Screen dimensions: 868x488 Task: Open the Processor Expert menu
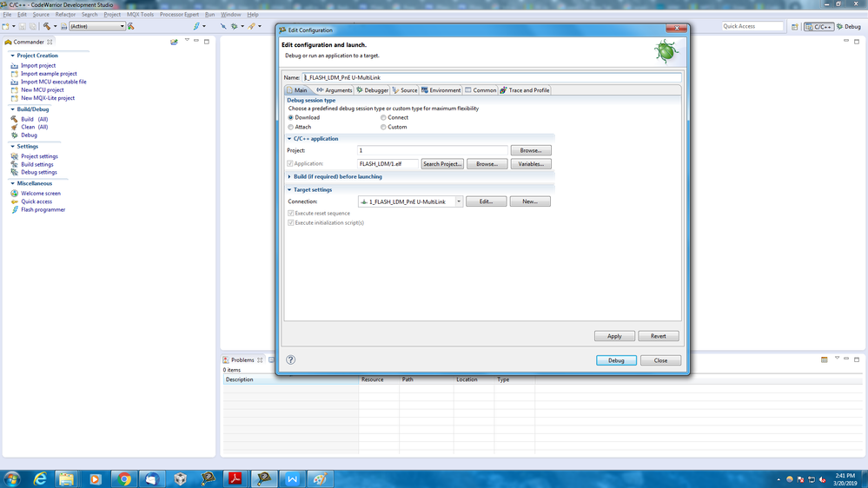pyautogui.click(x=179, y=15)
